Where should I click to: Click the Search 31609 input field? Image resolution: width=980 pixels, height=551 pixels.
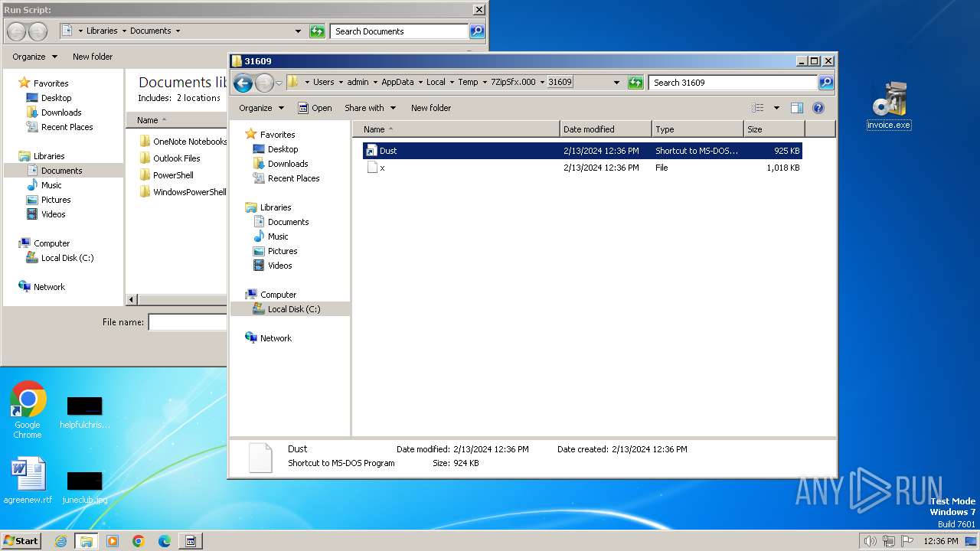tap(733, 83)
